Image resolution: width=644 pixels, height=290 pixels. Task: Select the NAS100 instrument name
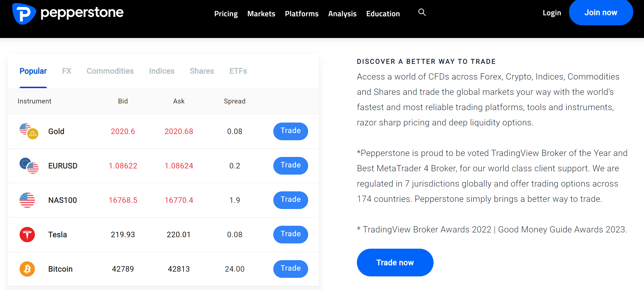click(x=62, y=200)
